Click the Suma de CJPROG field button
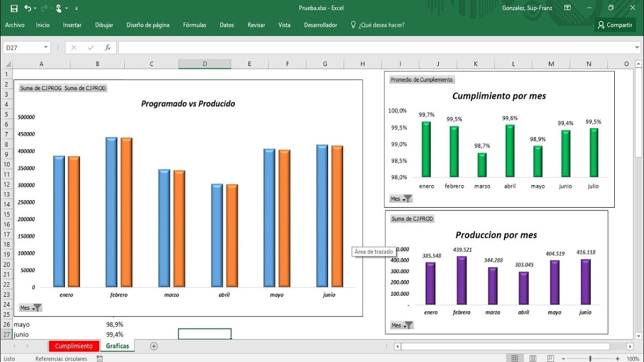Screen dimensions: 644x362 (x=41, y=88)
